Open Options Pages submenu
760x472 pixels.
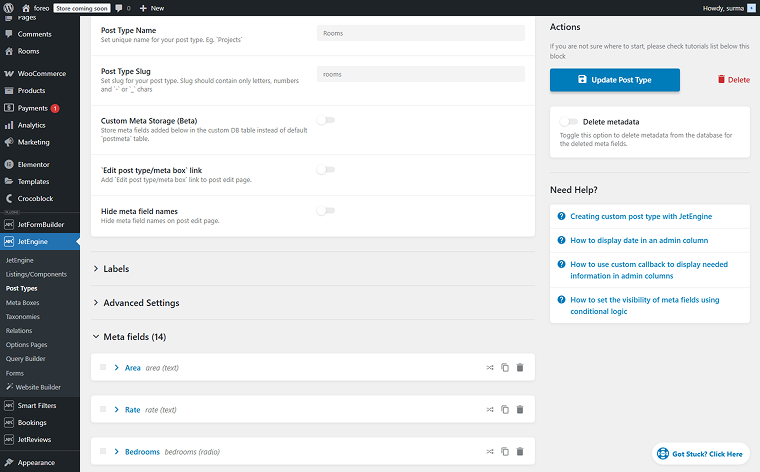click(27, 345)
